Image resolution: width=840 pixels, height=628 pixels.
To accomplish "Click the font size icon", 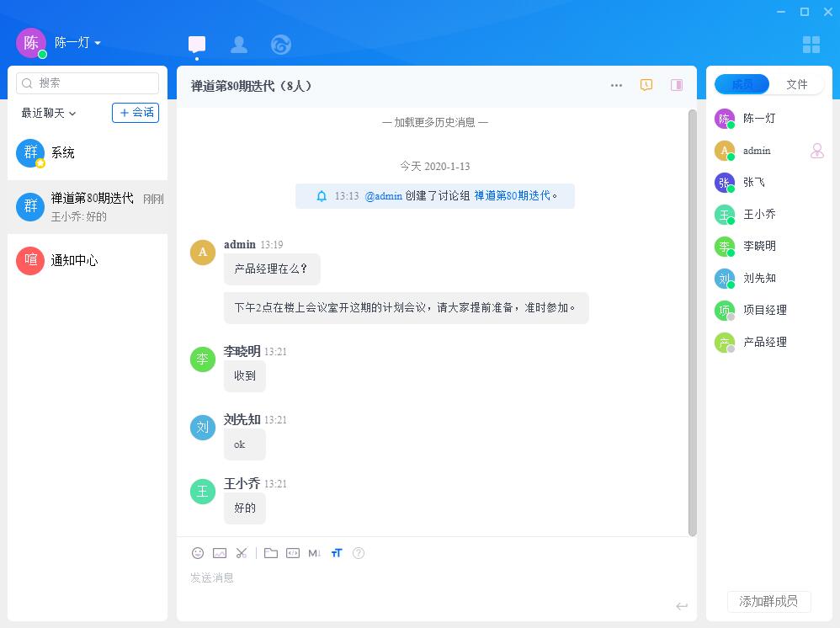I will pos(337,553).
